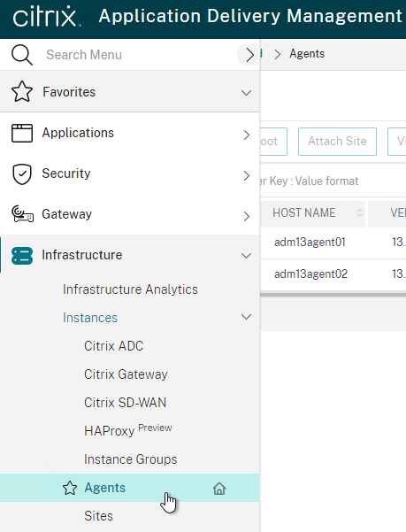406x532 pixels.
Task: Expand the Gateway arrow
Action: coord(247,216)
